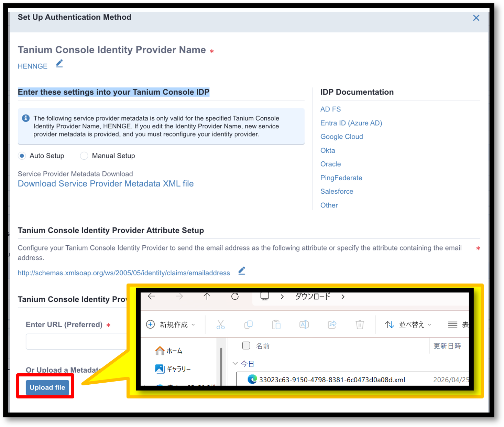Click the HENNGE provider name text
The image size is (504, 427).
(x=33, y=66)
